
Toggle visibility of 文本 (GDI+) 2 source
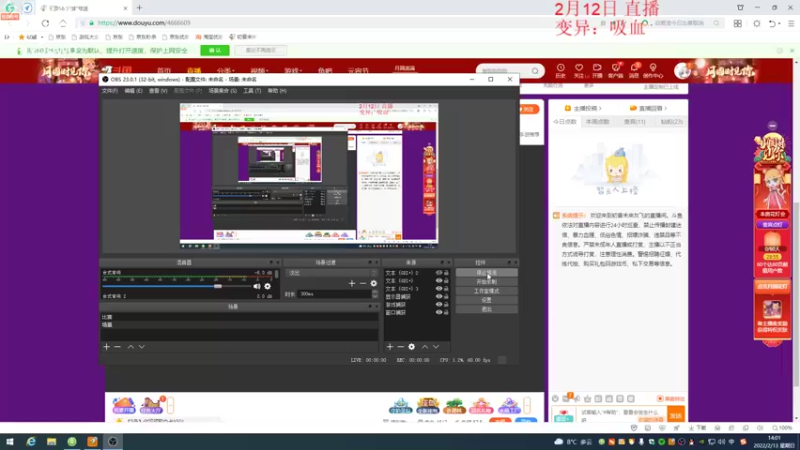(x=439, y=273)
